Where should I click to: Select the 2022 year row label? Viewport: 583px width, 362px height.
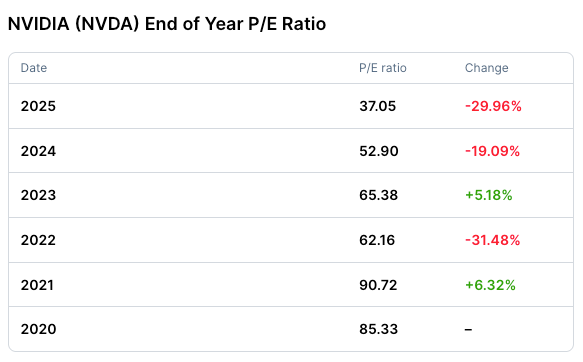click(x=38, y=240)
